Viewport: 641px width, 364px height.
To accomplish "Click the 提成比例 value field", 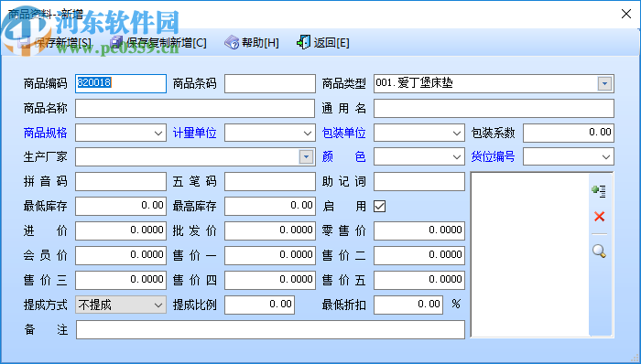I will tap(259, 305).
